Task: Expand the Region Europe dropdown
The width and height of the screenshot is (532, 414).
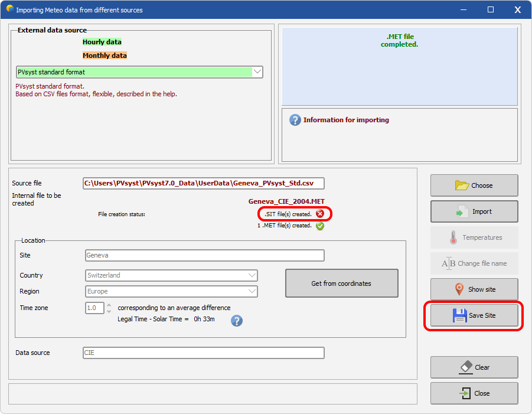Action: (252, 291)
